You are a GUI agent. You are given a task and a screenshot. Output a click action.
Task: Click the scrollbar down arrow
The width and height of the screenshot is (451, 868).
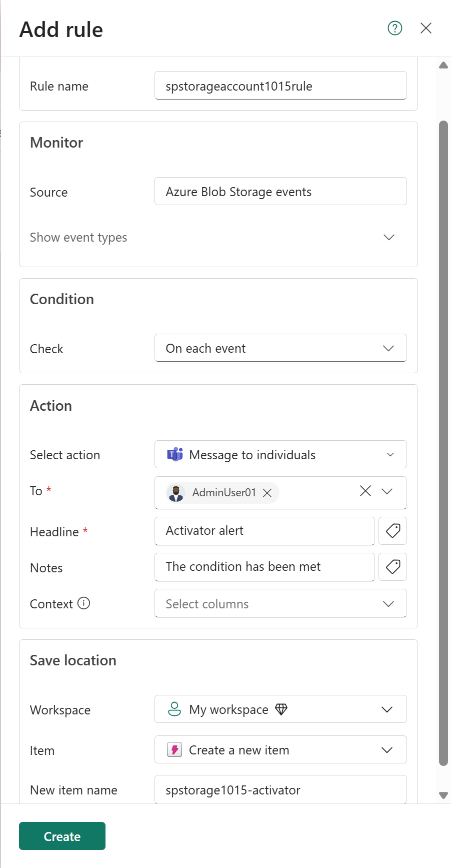point(443,795)
